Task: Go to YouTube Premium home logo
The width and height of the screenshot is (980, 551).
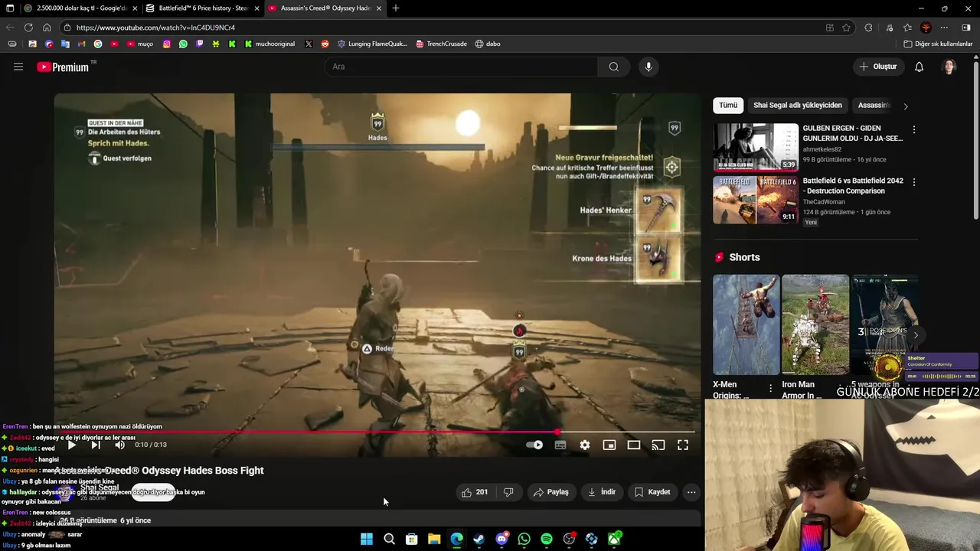Action: tap(63, 67)
